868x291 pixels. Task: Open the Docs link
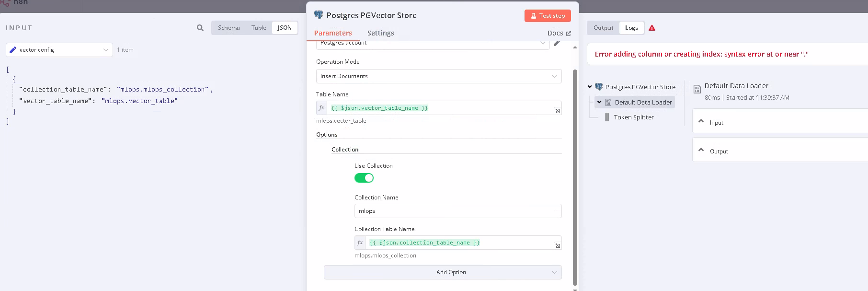tap(559, 33)
